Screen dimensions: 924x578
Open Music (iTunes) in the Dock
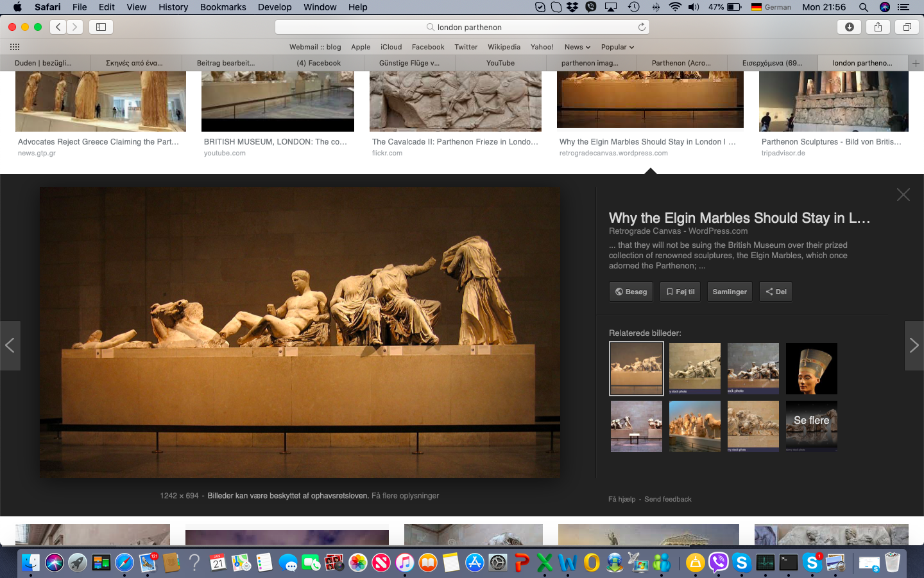pyautogui.click(x=404, y=563)
